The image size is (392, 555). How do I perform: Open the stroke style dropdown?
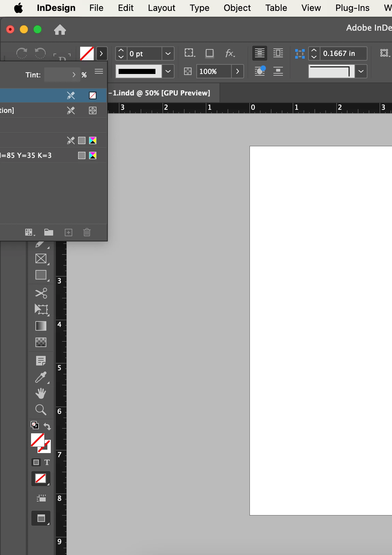click(x=168, y=71)
